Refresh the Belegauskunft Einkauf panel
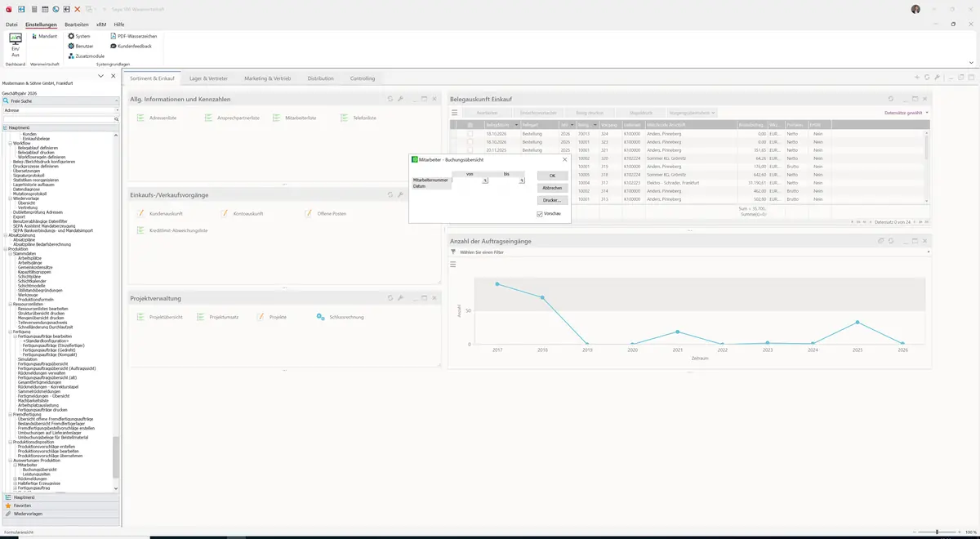Viewport: 980px width, 539px height. 891,99
